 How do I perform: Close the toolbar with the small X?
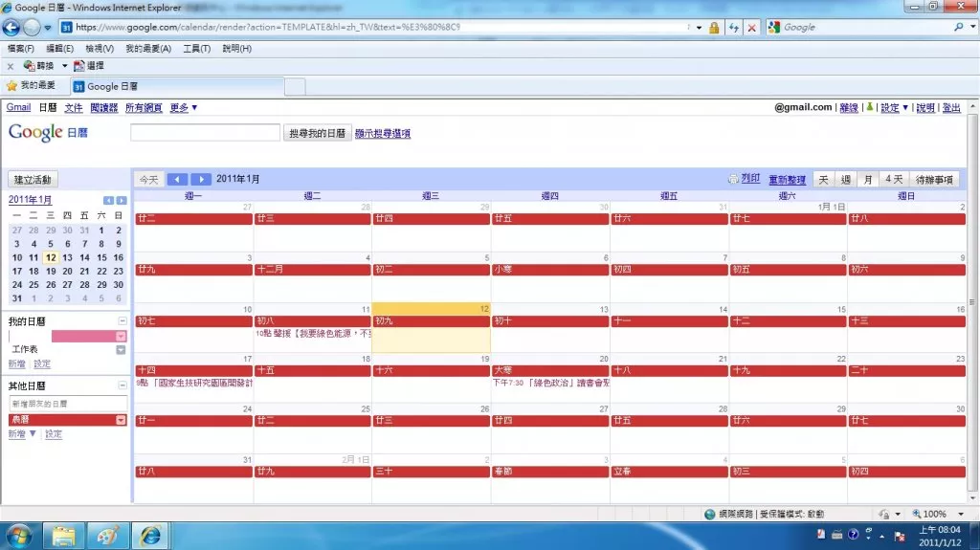10,66
